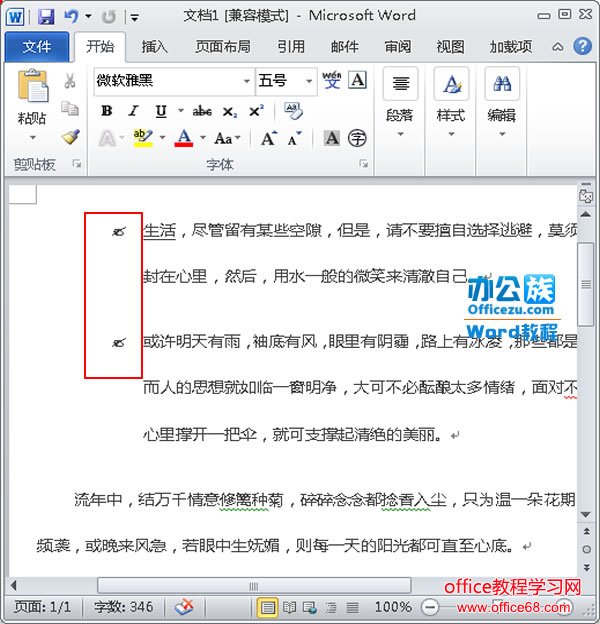Switch to the 审阅 tab

[x=397, y=47]
